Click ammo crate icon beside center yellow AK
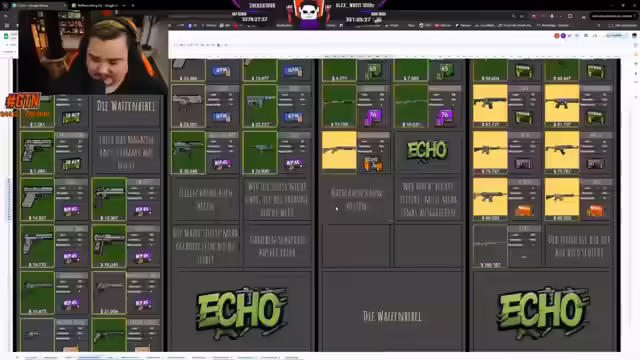The image size is (640, 360). [373, 163]
